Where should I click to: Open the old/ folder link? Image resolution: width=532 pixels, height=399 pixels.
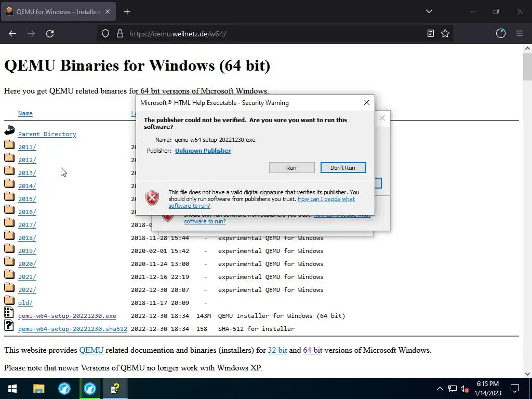click(25, 303)
